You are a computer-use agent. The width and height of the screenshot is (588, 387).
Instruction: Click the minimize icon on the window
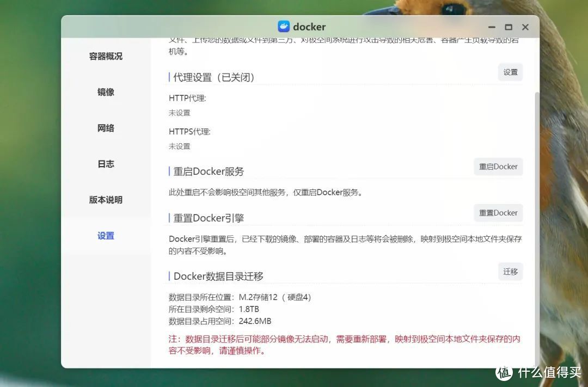tap(491, 27)
